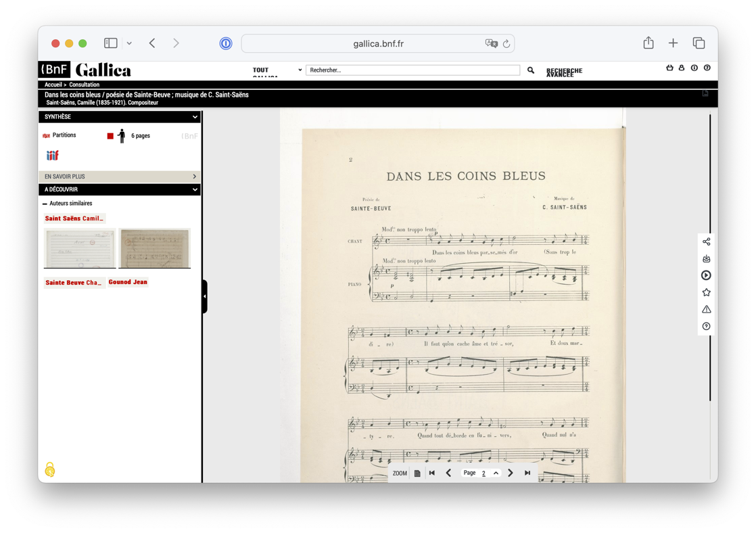
Task: Go to the next page in the viewer
Action: [511, 473]
